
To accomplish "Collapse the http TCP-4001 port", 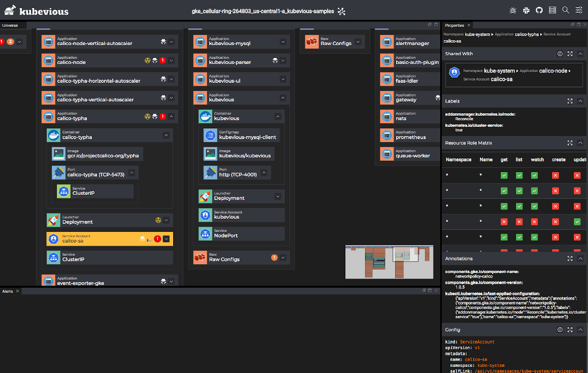I will click(264, 173).
